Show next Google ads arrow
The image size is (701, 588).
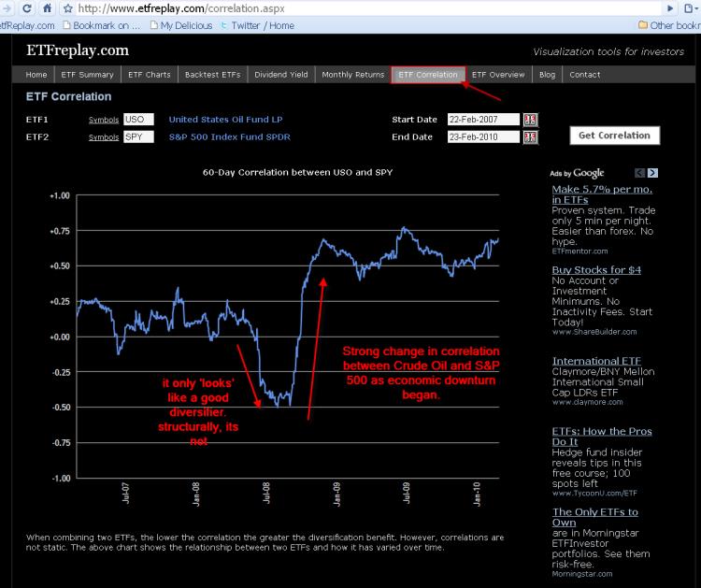coord(652,173)
